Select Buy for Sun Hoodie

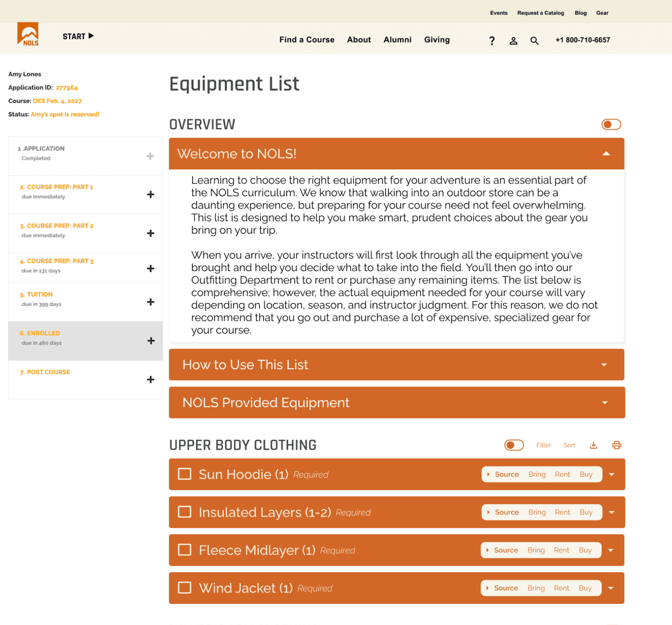[x=586, y=474]
